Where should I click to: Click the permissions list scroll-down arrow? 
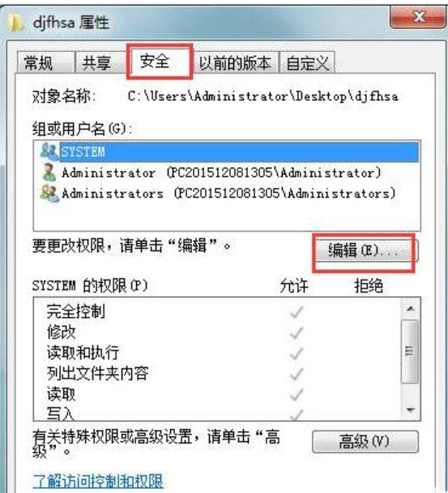410,409
